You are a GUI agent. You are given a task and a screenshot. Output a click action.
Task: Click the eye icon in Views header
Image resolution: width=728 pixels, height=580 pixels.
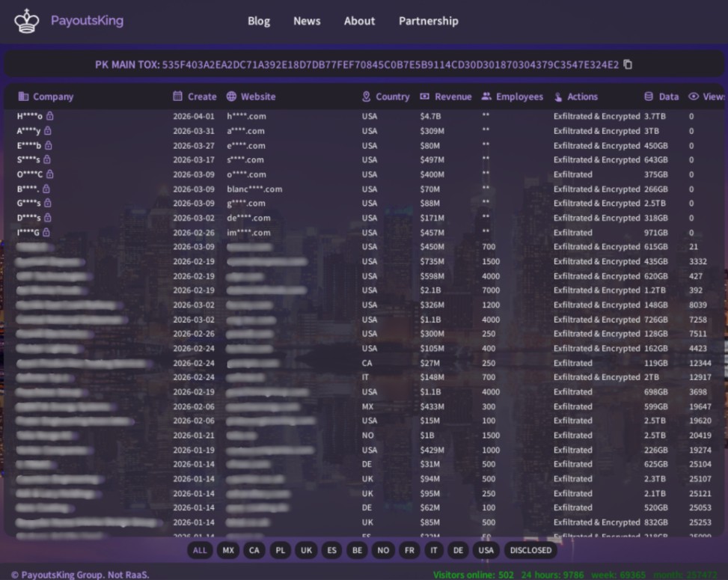[693, 97]
